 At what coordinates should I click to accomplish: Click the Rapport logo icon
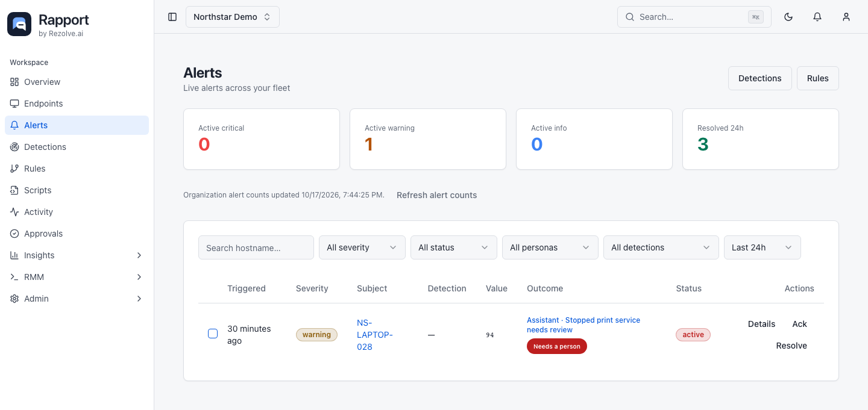coord(19,24)
